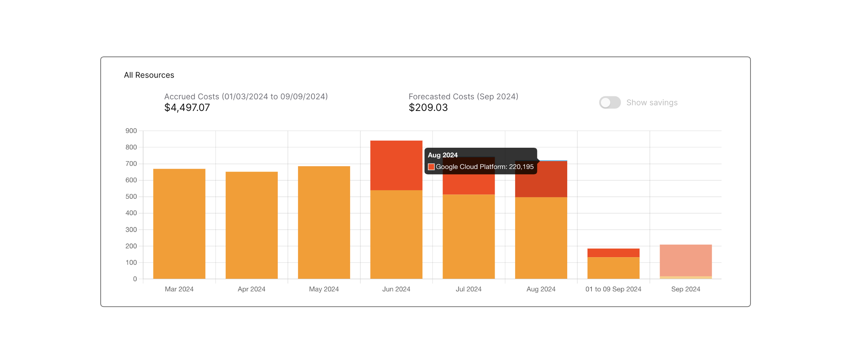Image resolution: width=868 pixels, height=363 pixels.
Task: Click the 500 y-axis label
Action: (131, 197)
